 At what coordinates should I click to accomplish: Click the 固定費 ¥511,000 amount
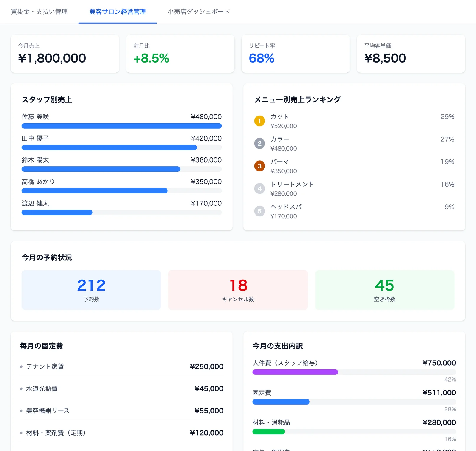point(439,393)
